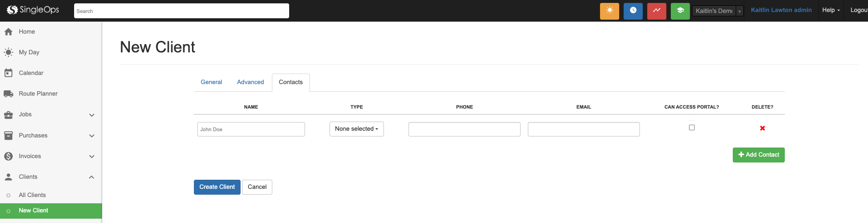Viewport: 868px width, 223px height.
Task: Click the Calendar icon in sidebar
Action: 8,73
